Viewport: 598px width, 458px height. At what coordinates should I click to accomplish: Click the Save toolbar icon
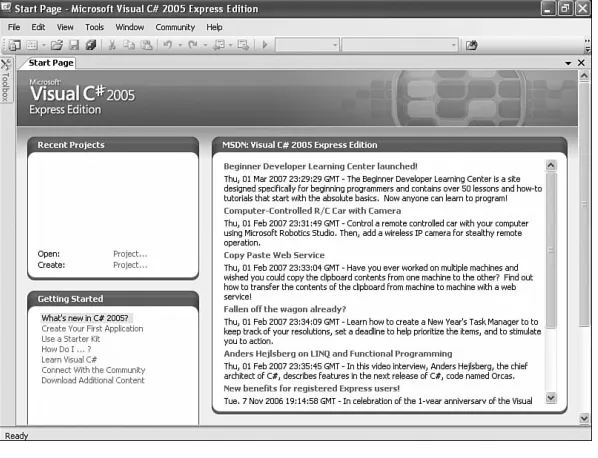click(74, 45)
